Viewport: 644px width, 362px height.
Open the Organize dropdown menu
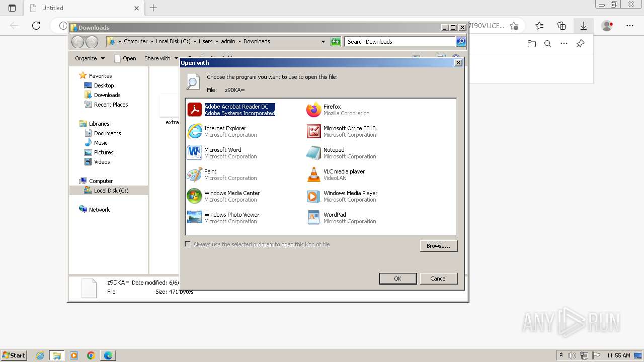point(90,58)
